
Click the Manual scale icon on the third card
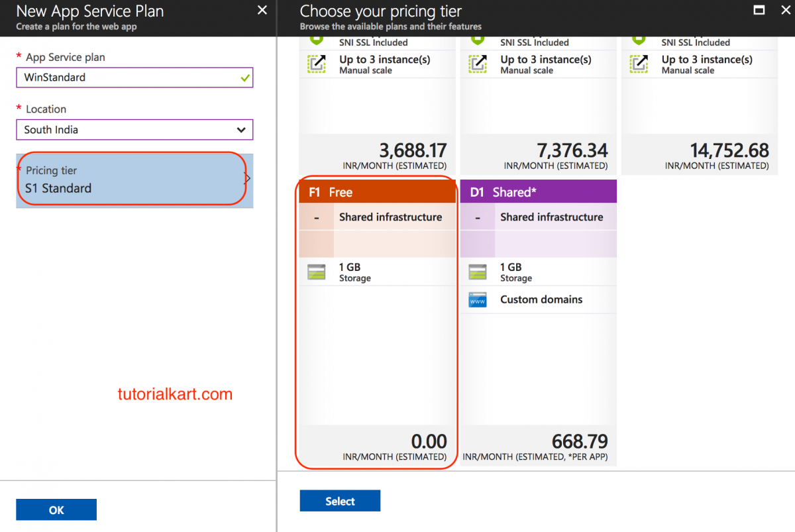(639, 64)
